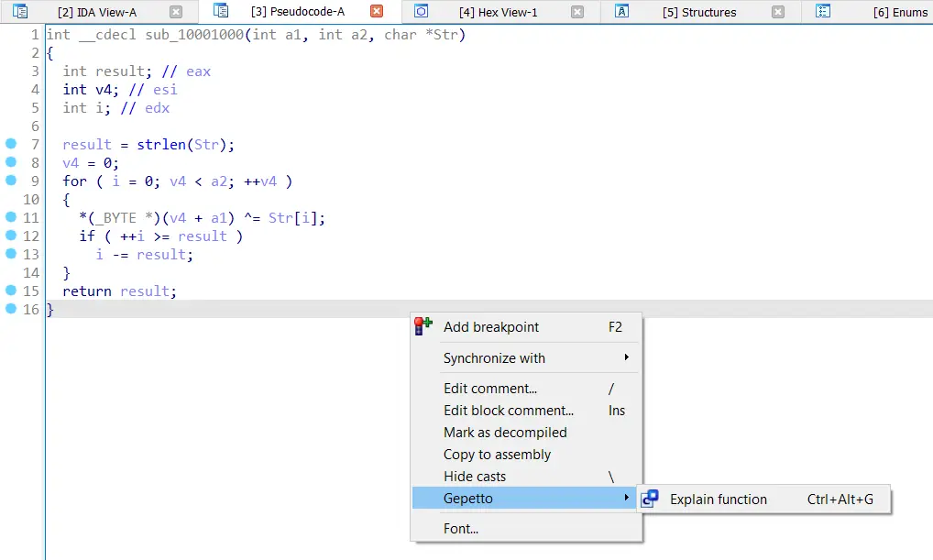This screenshot has width=933, height=560.
Task: Click the Enums tab icon
Action: pyautogui.click(x=823, y=11)
